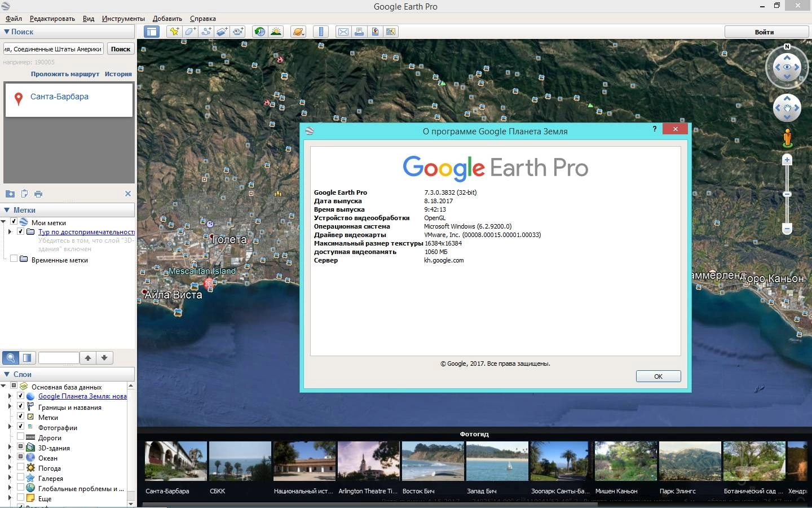This screenshot has height=508, width=812.
Task: Toggle the opacity adjust button in places panel
Action: pos(27,357)
